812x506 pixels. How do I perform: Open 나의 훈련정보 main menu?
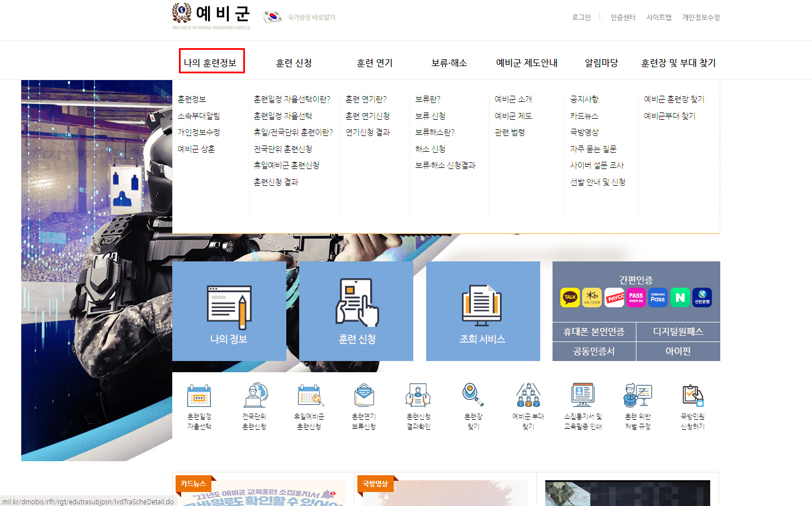tap(211, 63)
